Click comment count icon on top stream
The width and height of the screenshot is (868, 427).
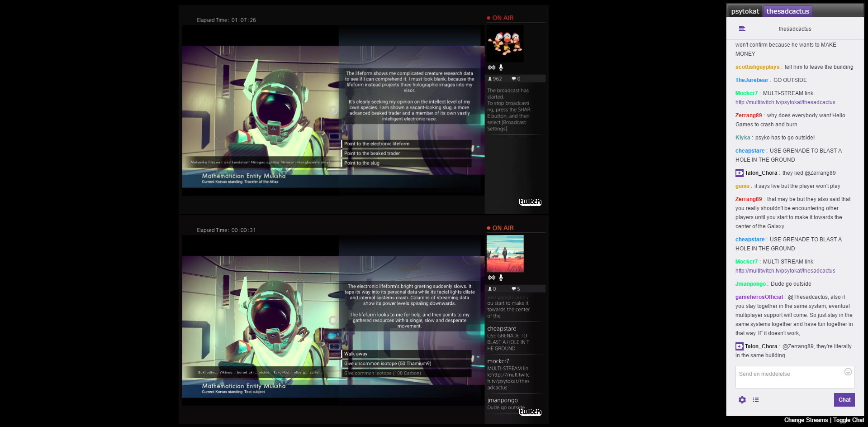514,79
